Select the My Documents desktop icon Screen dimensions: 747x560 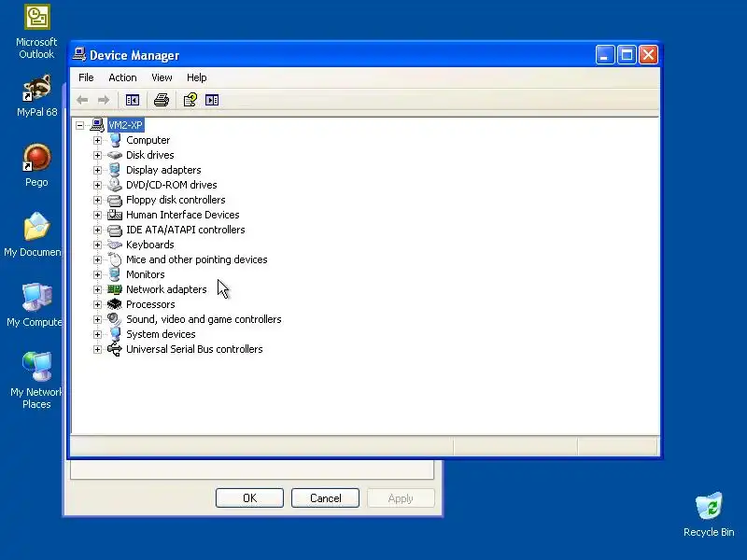tap(34, 235)
